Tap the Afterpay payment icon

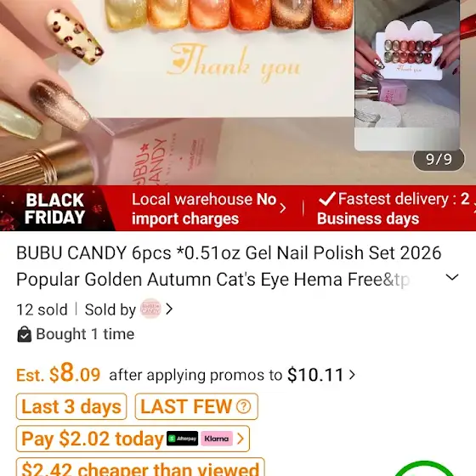(182, 439)
